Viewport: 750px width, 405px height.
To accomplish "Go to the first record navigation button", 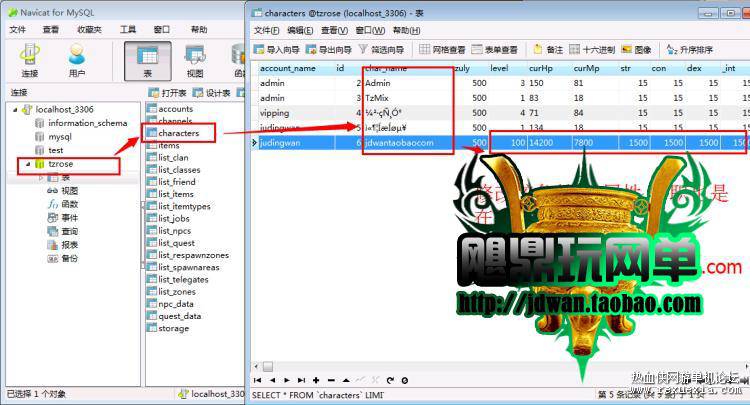I will pyautogui.click(x=258, y=380).
